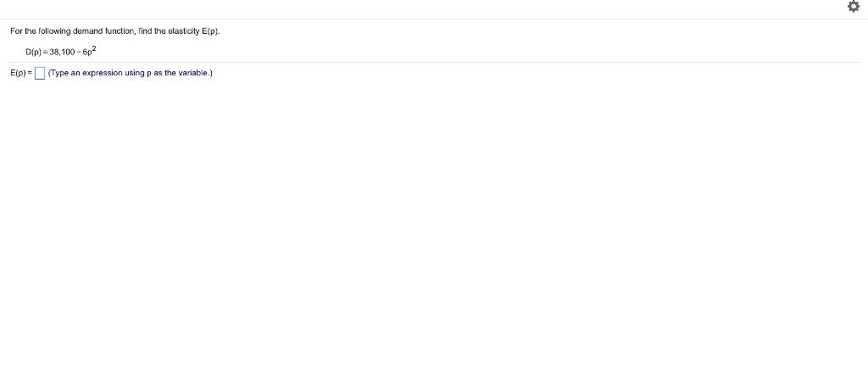Screen dimensions: 868x366
Task: Click the "E(p) =" label beside the answer box
Action: [x=21, y=73]
